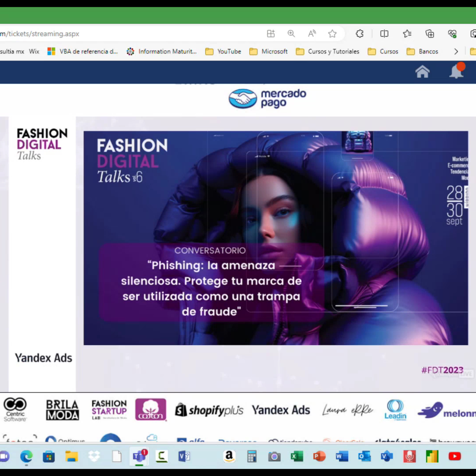The height and width of the screenshot is (476, 476).
Task: Click the Fashion Digital Talks stream video
Action: [276, 238]
